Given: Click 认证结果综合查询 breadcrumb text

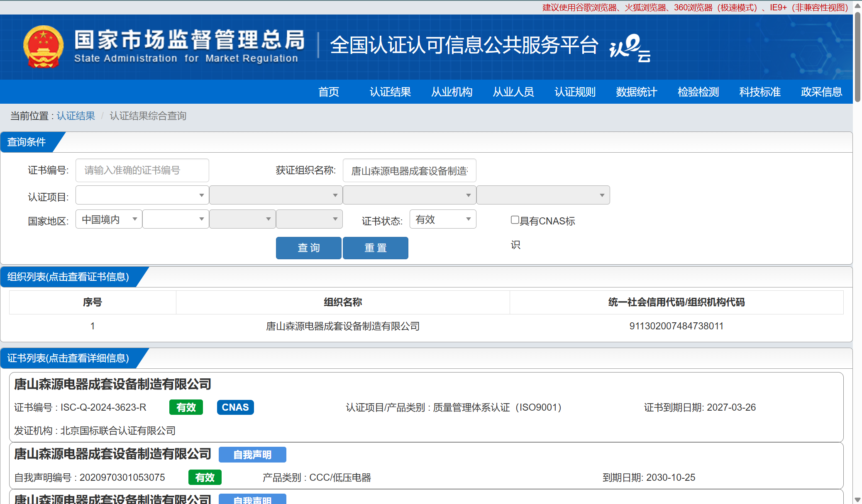Looking at the screenshot, I should click(x=148, y=116).
